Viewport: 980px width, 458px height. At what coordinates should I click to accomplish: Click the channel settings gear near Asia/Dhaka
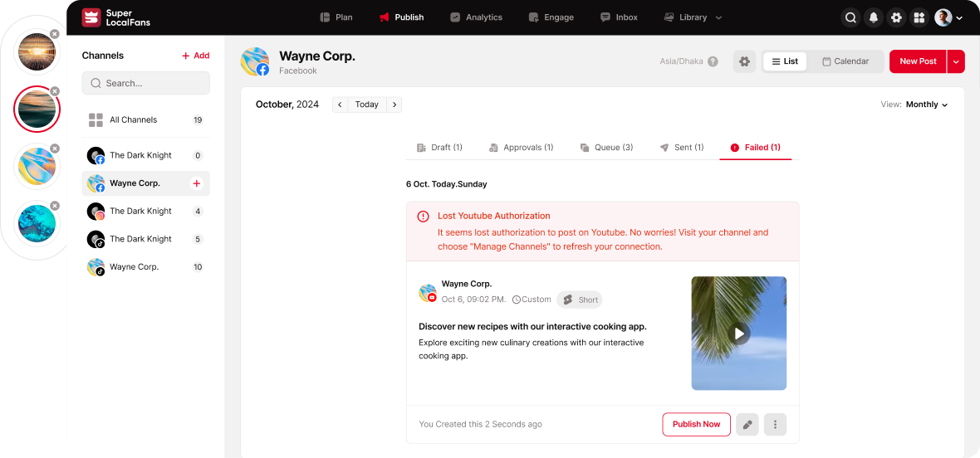744,61
